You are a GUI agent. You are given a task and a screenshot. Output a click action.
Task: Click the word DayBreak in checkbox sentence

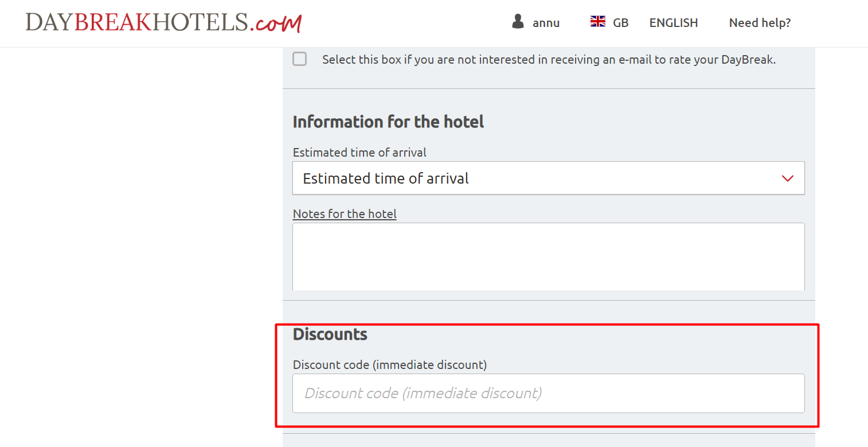(748, 60)
